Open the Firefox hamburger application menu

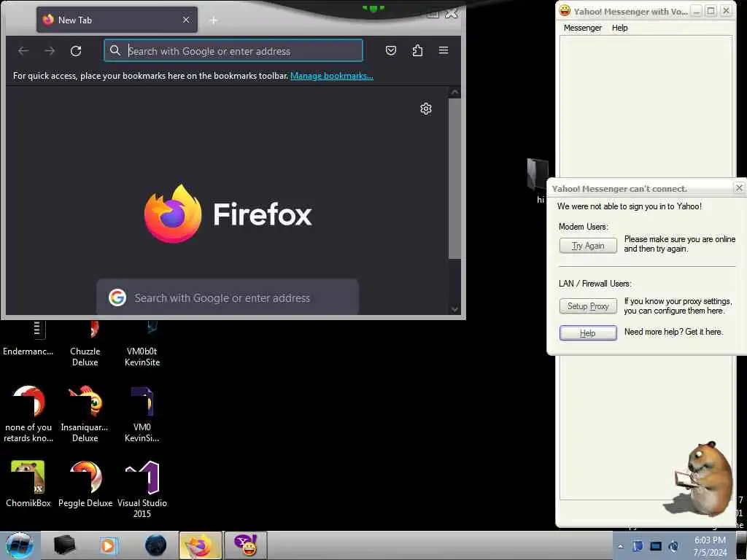point(444,50)
